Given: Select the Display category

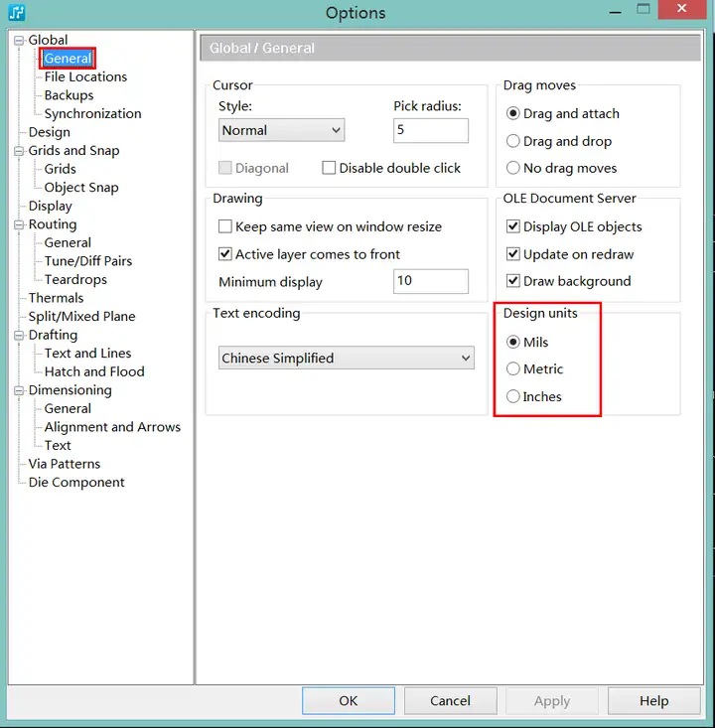Looking at the screenshot, I should (50, 206).
